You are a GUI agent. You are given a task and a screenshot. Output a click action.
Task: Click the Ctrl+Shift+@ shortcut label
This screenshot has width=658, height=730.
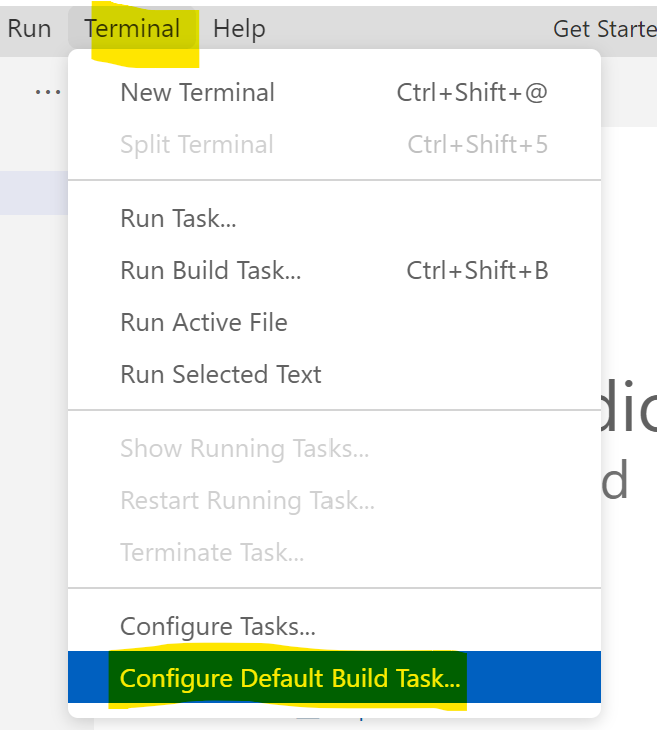tap(472, 93)
